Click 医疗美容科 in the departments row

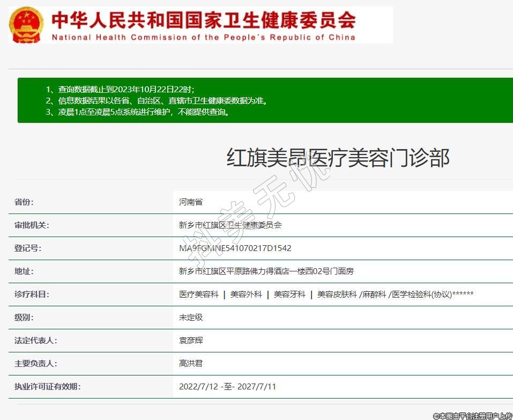(199, 294)
